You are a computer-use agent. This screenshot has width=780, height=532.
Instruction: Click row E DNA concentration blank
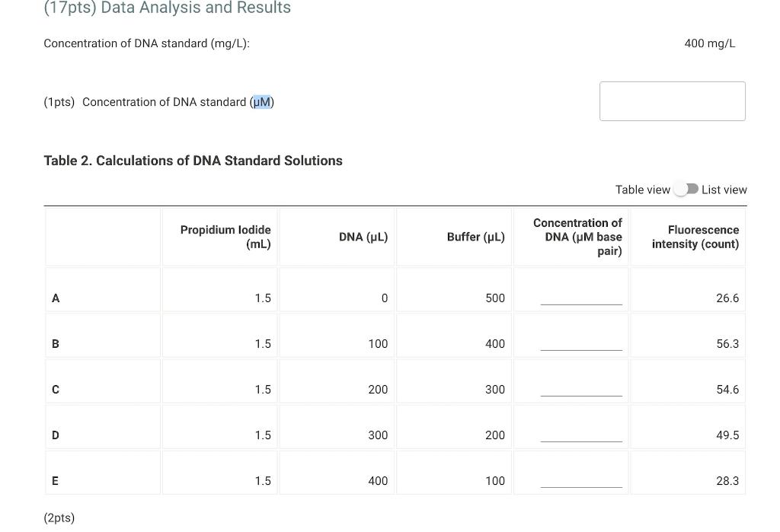coord(581,481)
